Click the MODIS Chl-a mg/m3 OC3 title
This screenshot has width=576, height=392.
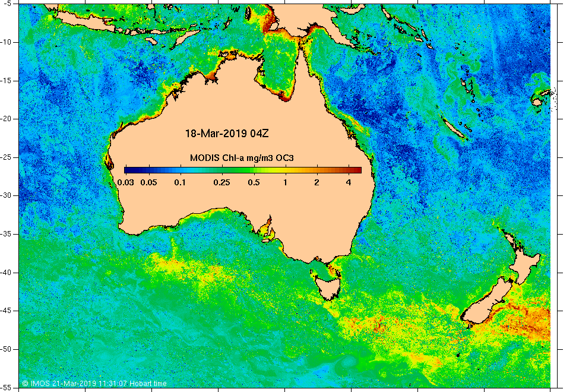(242, 158)
